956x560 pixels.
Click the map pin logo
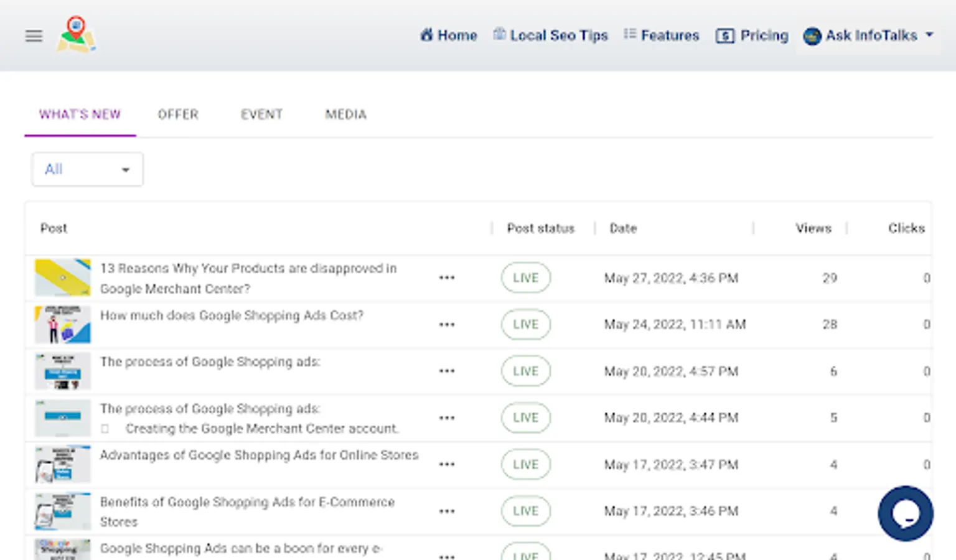click(76, 35)
